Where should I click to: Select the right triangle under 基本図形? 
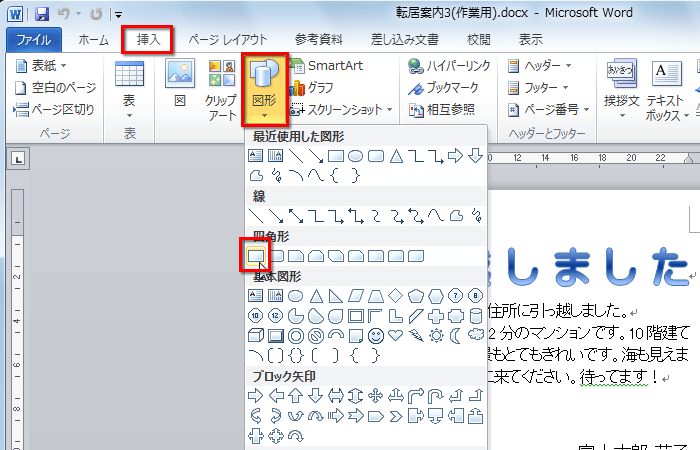336,296
